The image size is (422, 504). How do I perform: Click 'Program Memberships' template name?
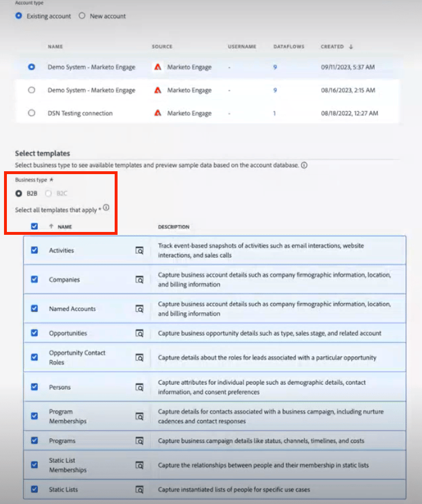point(68,416)
